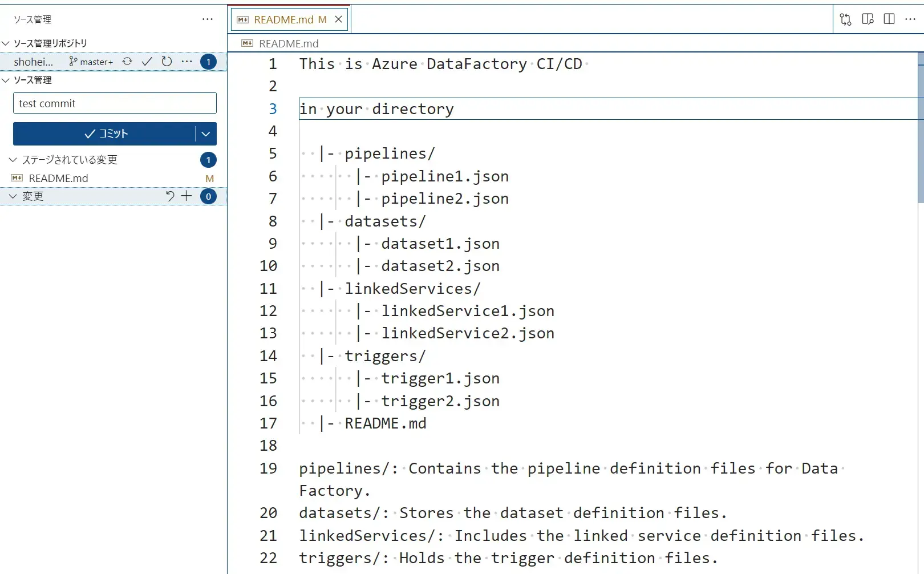Screen dimensions: 924x574
Task: Open the editor more actions menu
Action: pyautogui.click(x=910, y=19)
